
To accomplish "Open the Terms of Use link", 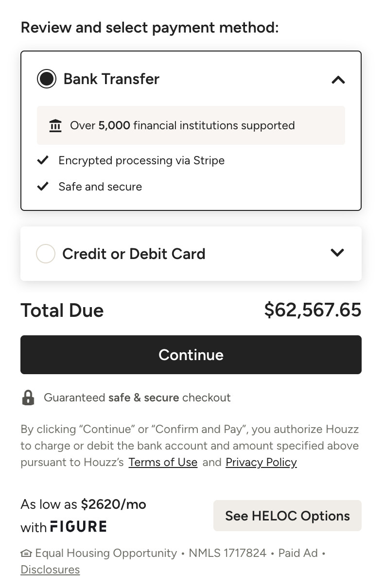I will [x=163, y=462].
